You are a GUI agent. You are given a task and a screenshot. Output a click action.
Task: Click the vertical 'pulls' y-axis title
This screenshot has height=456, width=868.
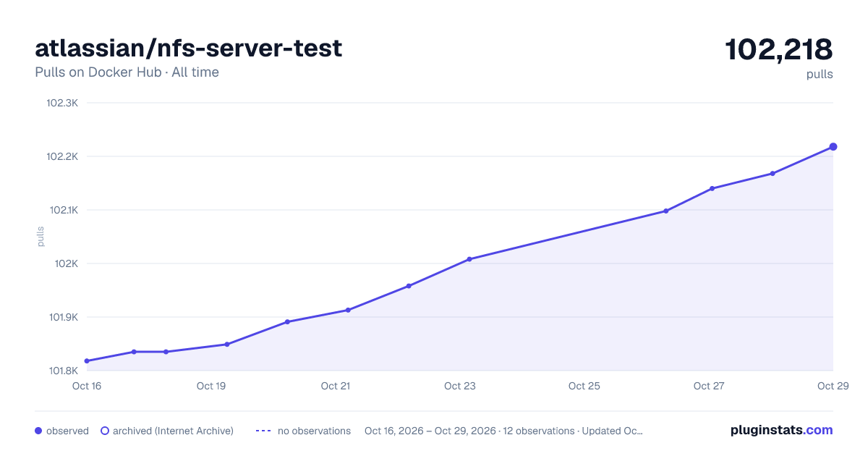click(41, 237)
